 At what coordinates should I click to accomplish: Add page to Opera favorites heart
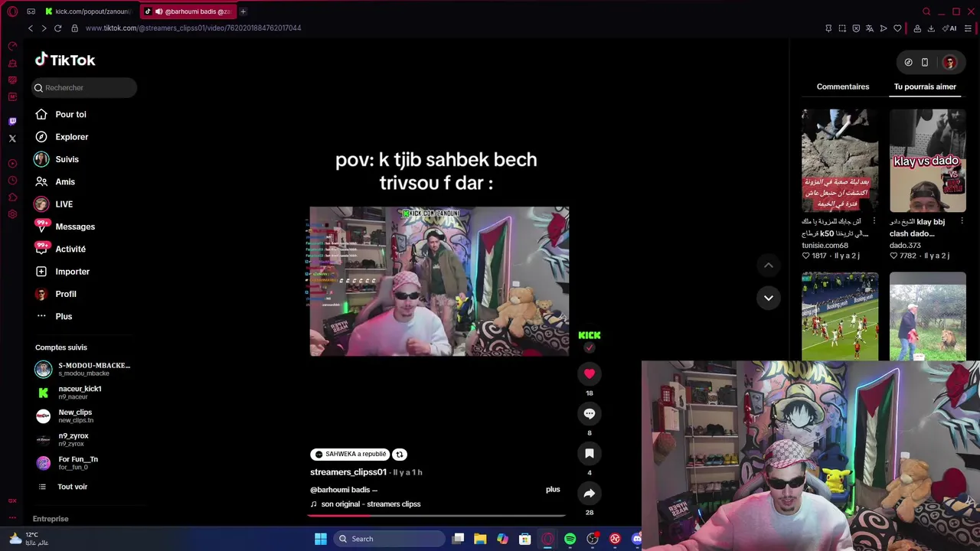(x=897, y=28)
